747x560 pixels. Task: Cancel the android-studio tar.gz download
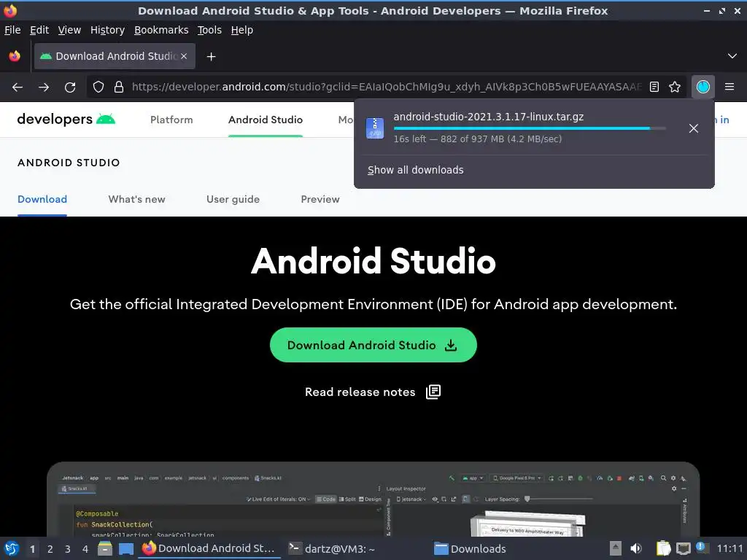click(693, 128)
